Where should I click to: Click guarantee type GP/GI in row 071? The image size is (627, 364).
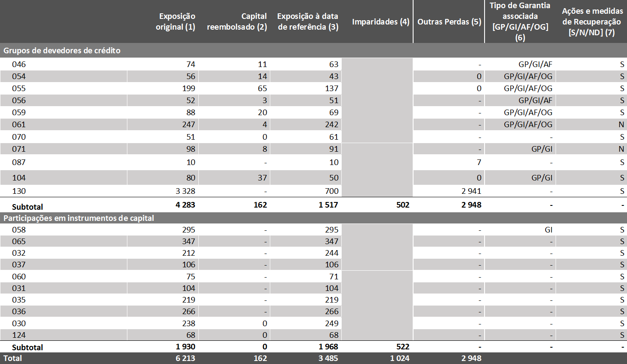[x=542, y=149]
